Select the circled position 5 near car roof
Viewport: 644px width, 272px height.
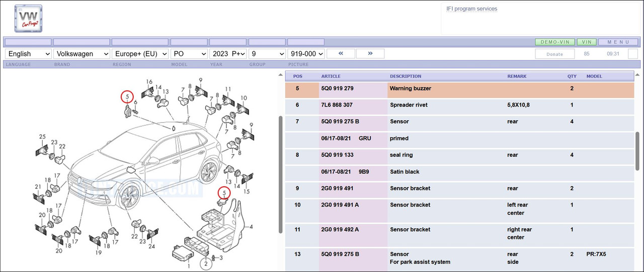pyautogui.click(x=127, y=97)
